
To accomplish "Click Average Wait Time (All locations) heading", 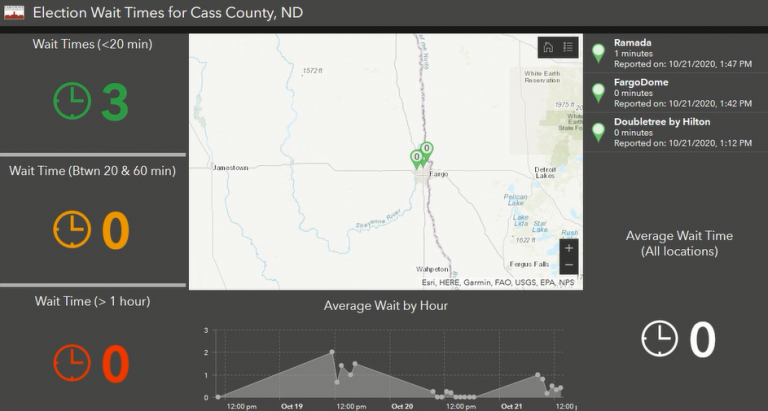I will point(679,243).
